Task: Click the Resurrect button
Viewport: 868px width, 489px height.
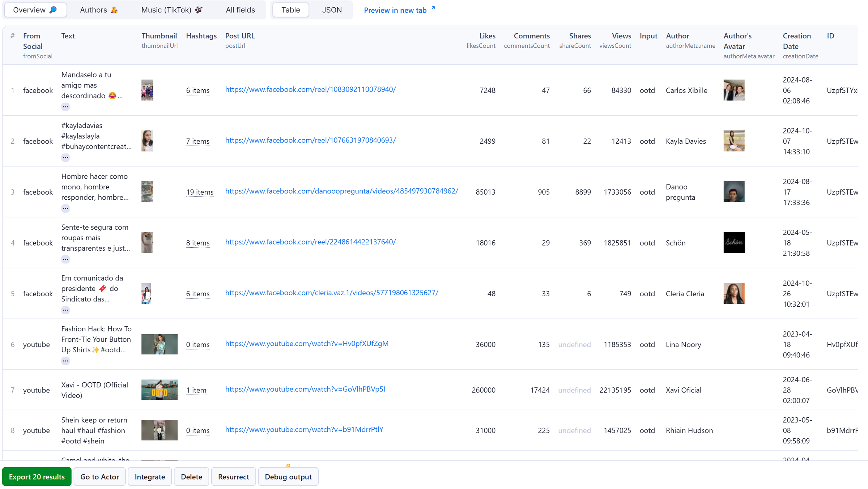Action: pos(233,477)
